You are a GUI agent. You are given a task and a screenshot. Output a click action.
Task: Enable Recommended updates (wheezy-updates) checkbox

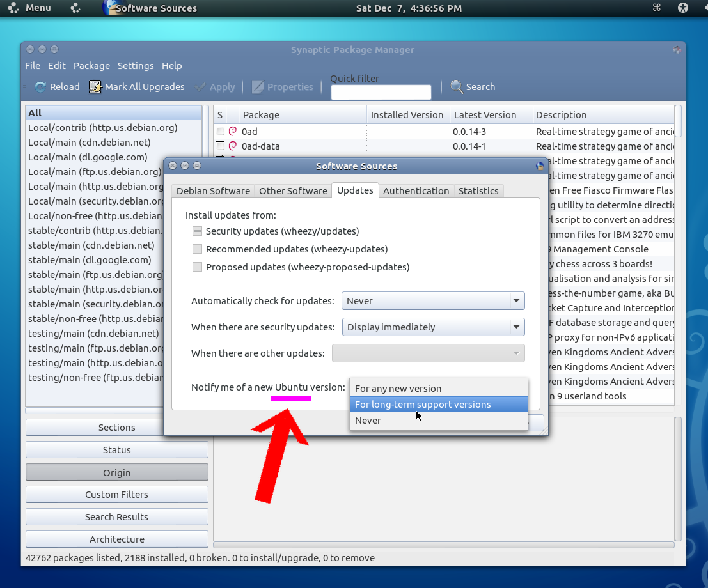pos(198,249)
